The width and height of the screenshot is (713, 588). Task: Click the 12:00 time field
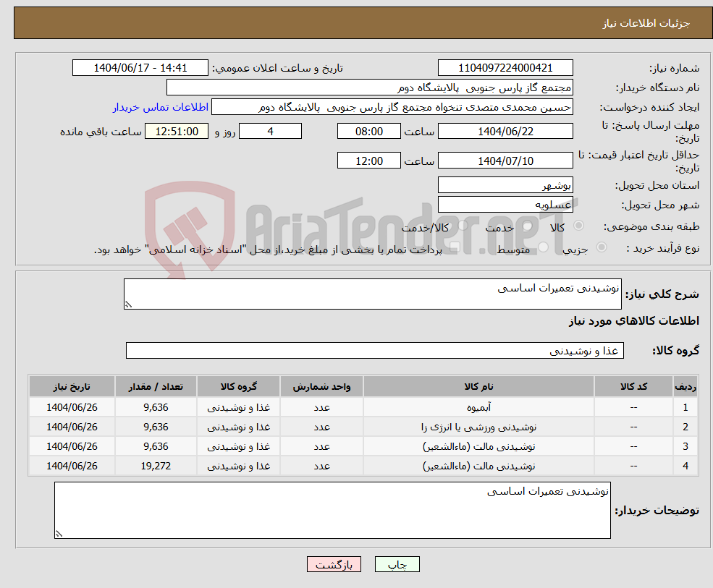[x=369, y=160]
